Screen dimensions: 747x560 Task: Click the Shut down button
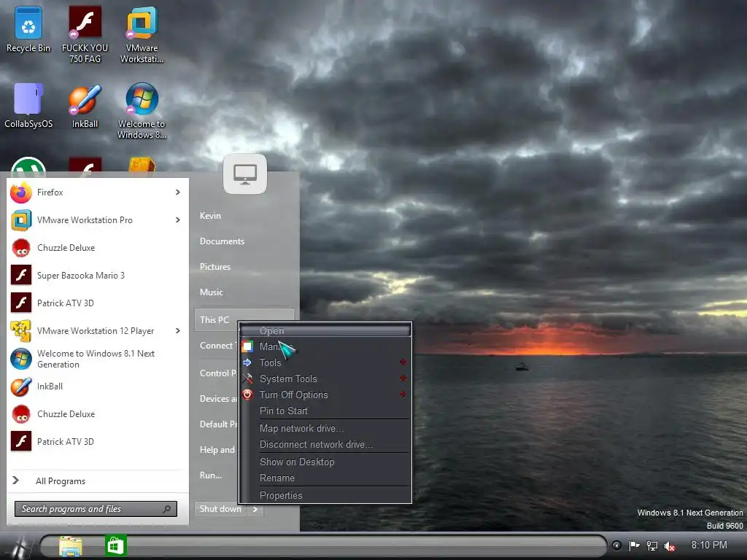point(220,509)
